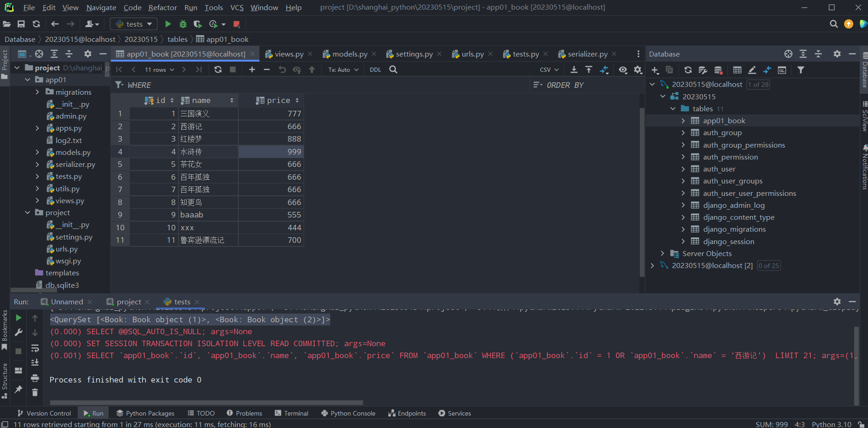Click the DDL button
Viewport: 868px width, 428px height.
[x=375, y=69]
